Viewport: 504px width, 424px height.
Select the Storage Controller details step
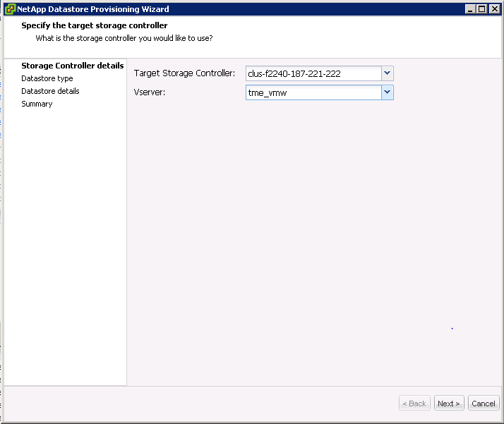[72, 66]
